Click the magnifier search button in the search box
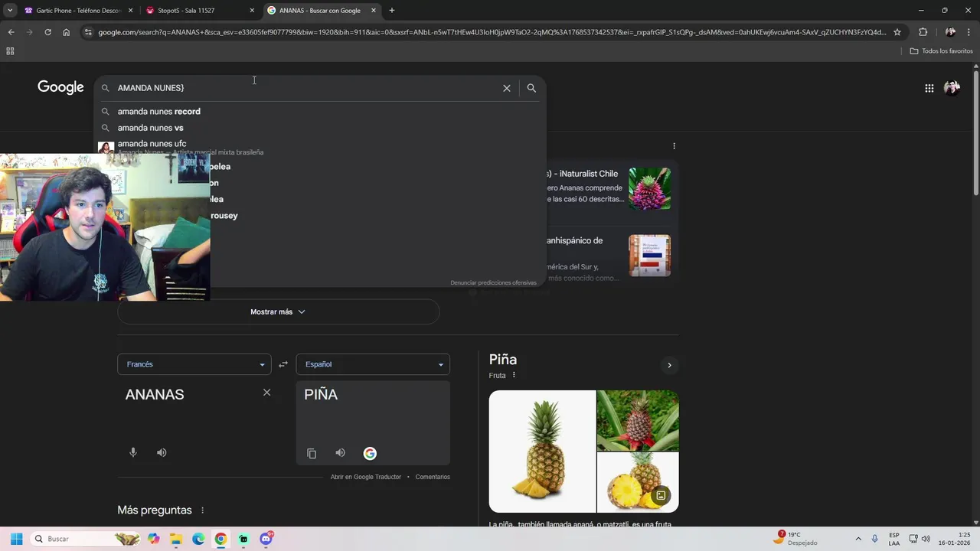This screenshot has height=551, width=980. pyautogui.click(x=531, y=88)
